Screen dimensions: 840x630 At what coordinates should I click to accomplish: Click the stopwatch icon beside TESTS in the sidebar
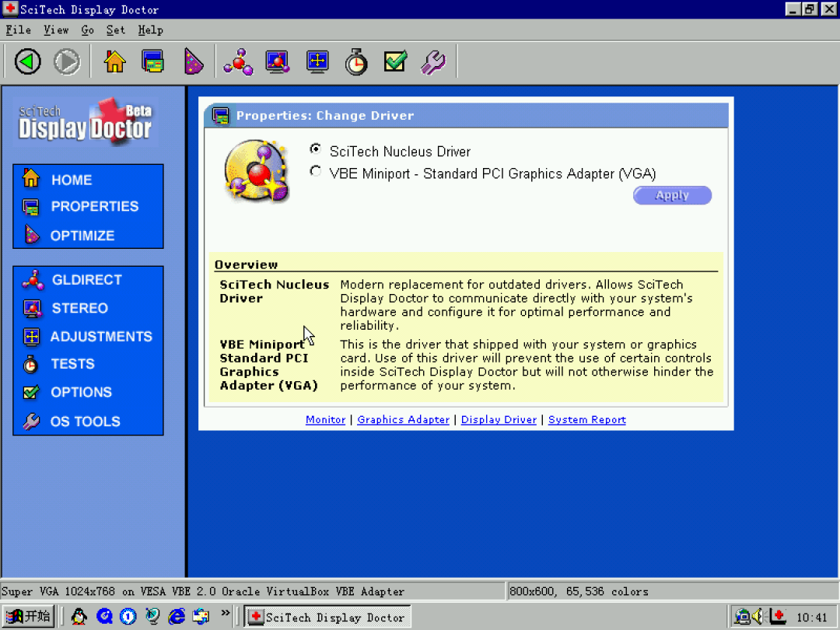[x=30, y=364]
